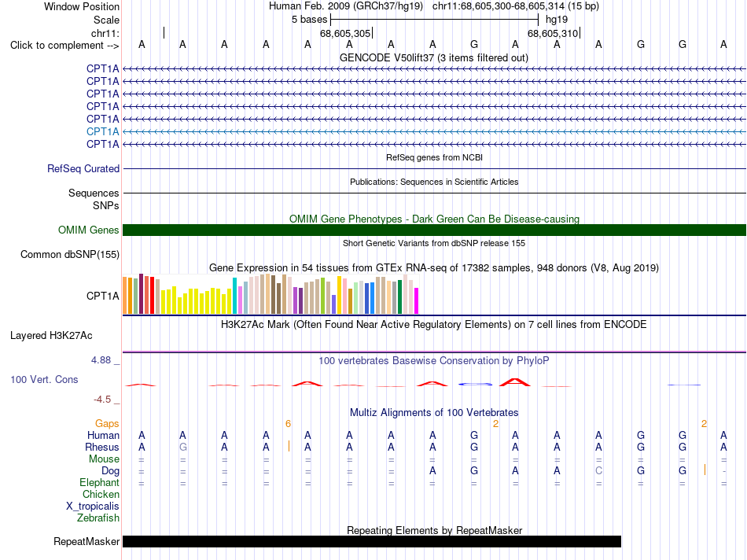Click the magenta bar in GTEx chart
The height and width of the screenshot is (560, 747).
click(x=416, y=300)
